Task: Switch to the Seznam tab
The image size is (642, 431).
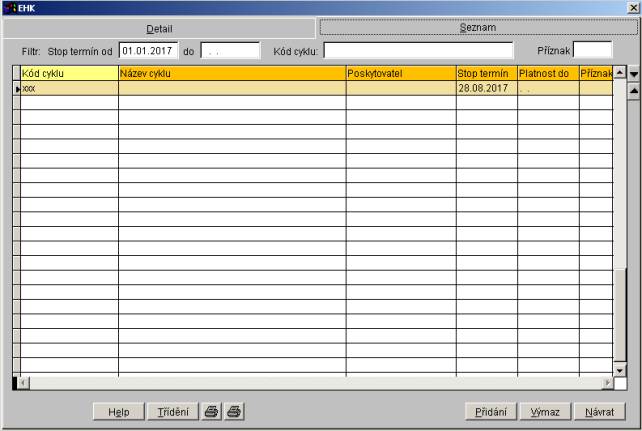Action: (x=478, y=28)
